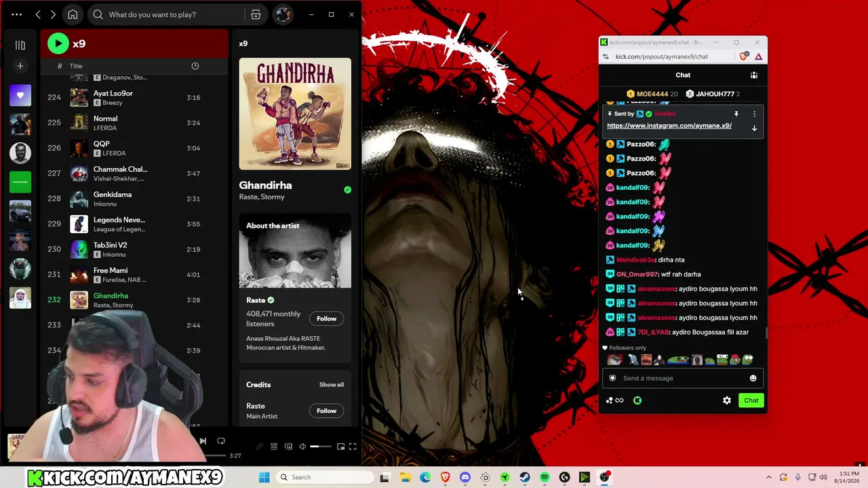
Task: Open the Ghandirha title in Now Playing
Action: click(265, 185)
